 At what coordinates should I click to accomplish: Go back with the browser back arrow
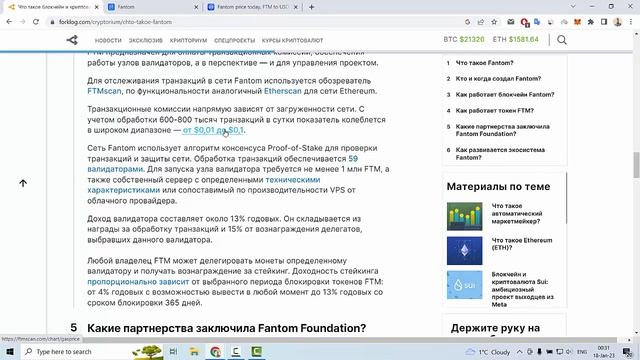tap(9, 22)
